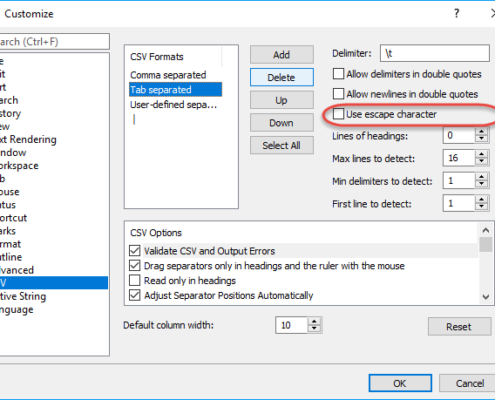495x400 pixels.
Task: Increase Lines of headings value
Action: point(481,132)
